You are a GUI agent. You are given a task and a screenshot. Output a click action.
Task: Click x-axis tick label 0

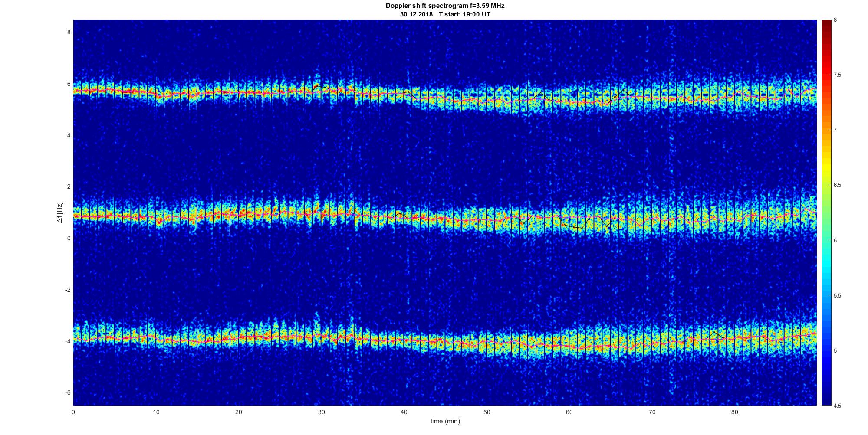click(x=73, y=412)
